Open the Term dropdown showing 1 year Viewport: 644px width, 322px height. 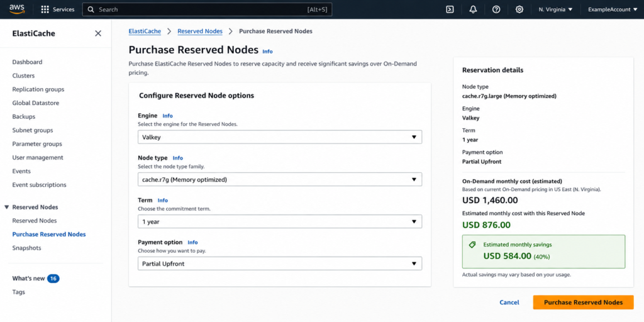click(280, 222)
